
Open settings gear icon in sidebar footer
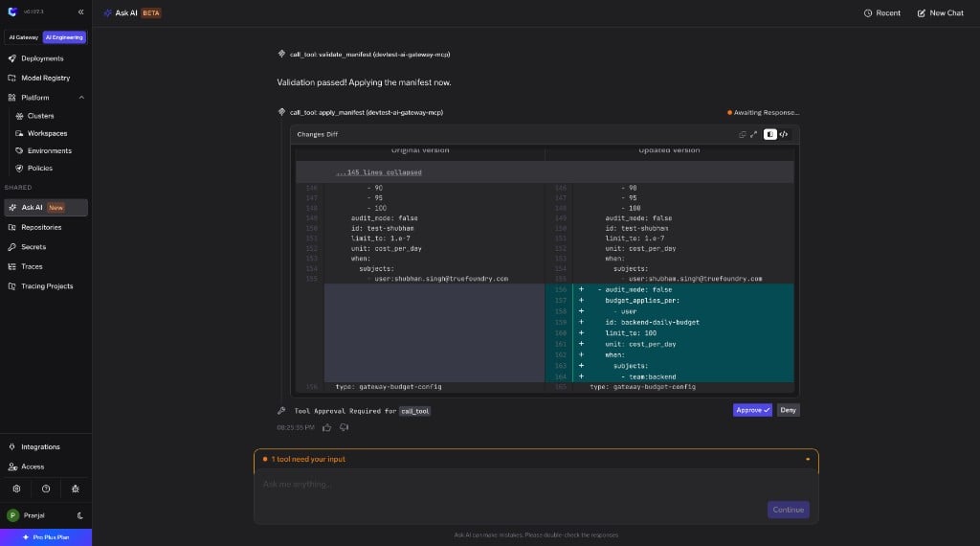tap(17, 489)
